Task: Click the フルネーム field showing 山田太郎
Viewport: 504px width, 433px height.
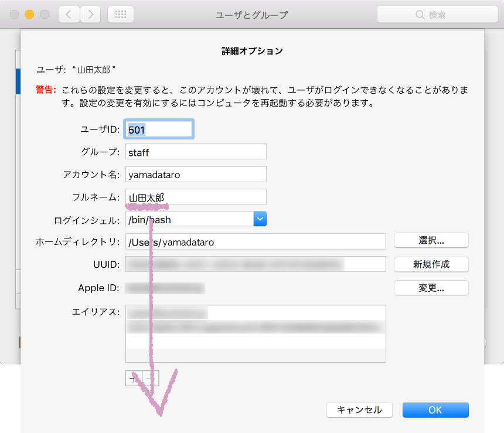Action: click(x=196, y=197)
